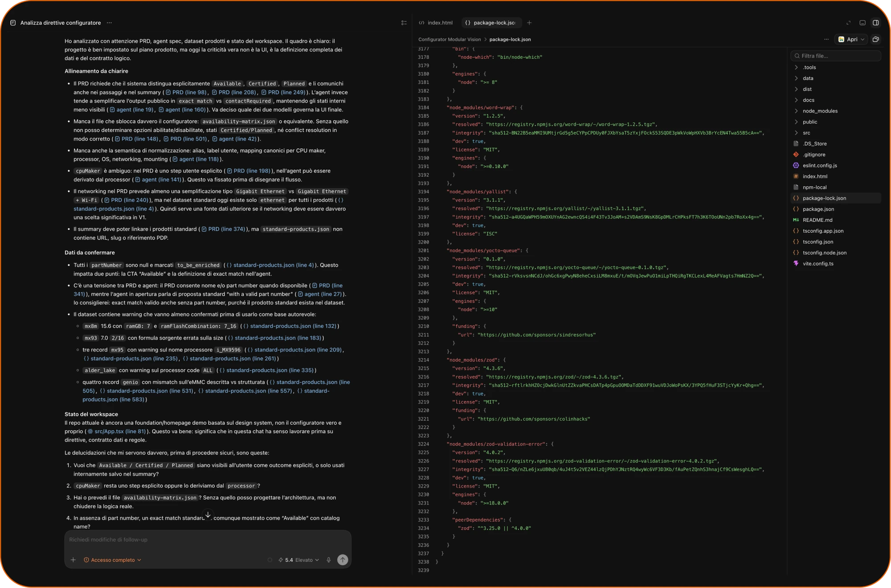Click the add attachment plus icon
The height and width of the screenshot is (588, 891).
point(73,560)
